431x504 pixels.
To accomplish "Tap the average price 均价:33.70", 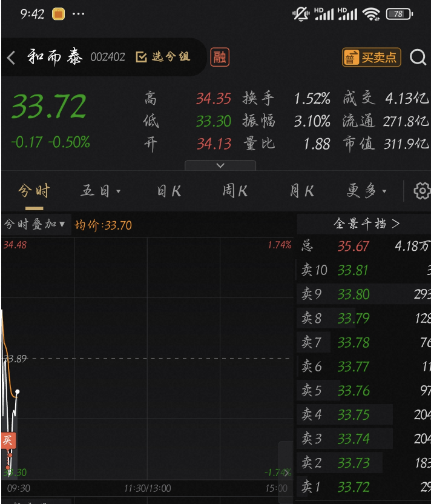I will tap(103, 225).
